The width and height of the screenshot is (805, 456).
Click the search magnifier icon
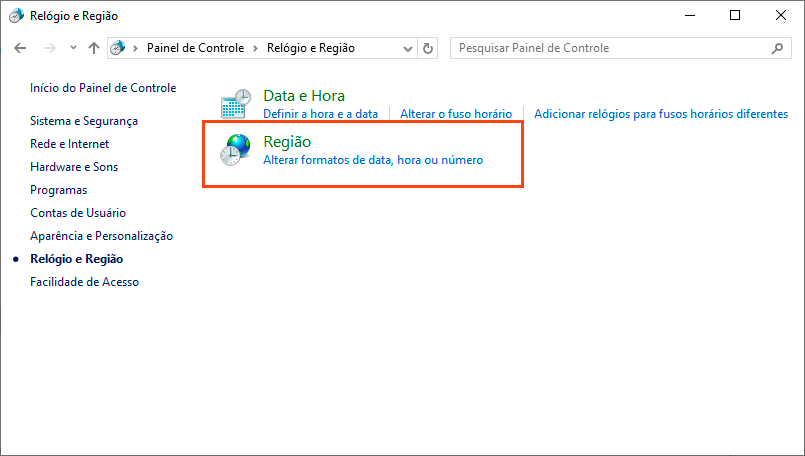click(777, 48)
